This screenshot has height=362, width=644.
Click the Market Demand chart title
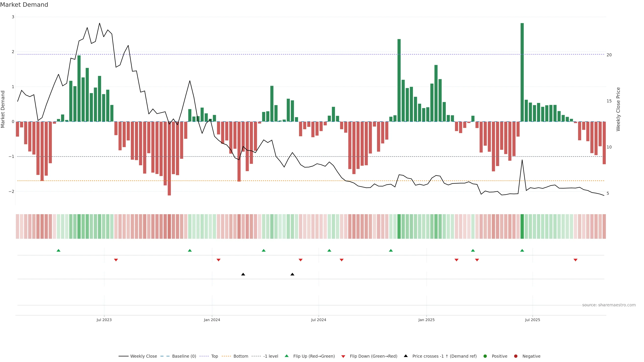pyautogui.click(x=24, y=5)
